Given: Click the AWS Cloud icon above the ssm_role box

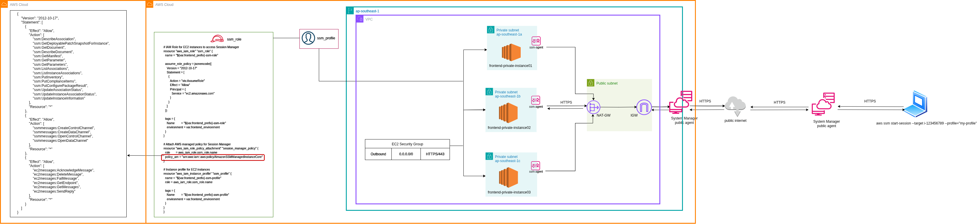Looking at the screenshot, I should [x=150, y=4].
